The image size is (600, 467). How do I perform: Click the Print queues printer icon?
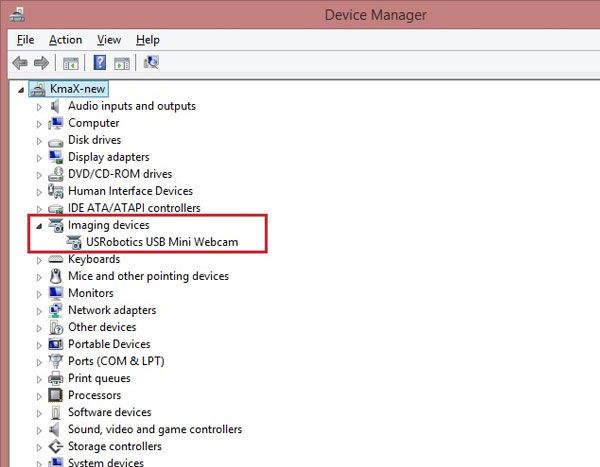56,378
